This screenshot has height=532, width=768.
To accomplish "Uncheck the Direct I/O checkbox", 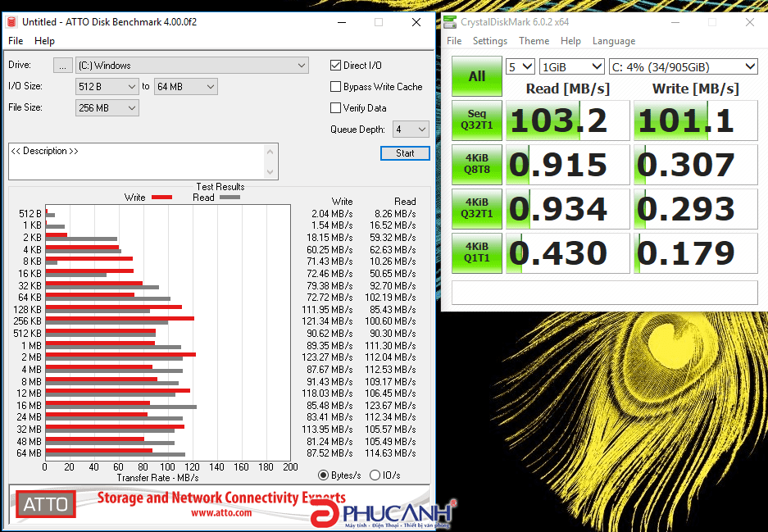I will [x=335, y=65].
